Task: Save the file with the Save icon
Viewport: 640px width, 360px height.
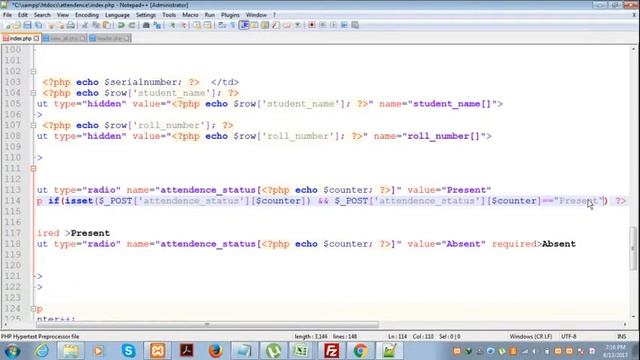Action: point(27,25)
